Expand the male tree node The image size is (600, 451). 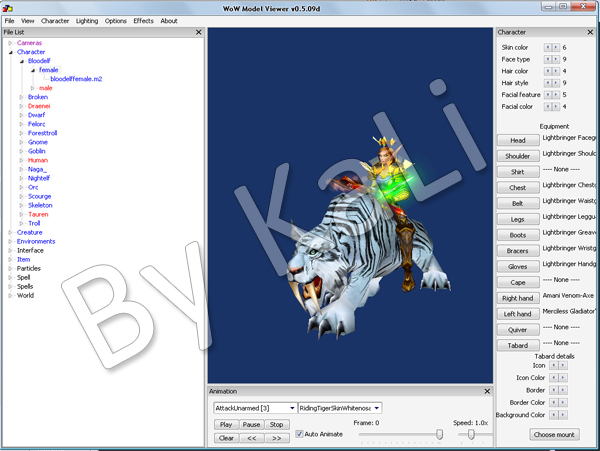pyautogui.click(x=33, y=88)
